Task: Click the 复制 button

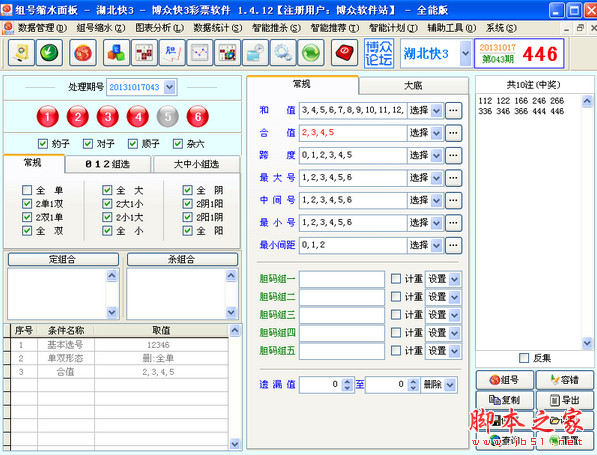Action: (x=504, y=400)
